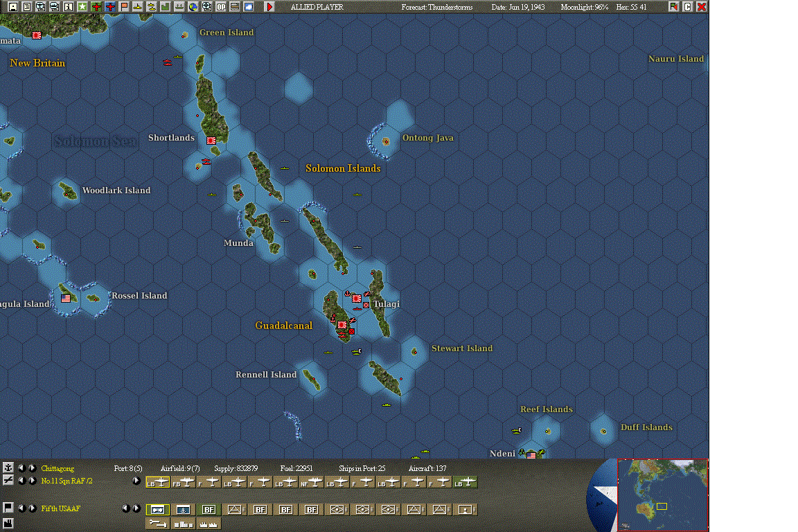Click the red arrow end turn button
Image resolution: width=798 pixels, height=532 pixels.
(269, 7)
